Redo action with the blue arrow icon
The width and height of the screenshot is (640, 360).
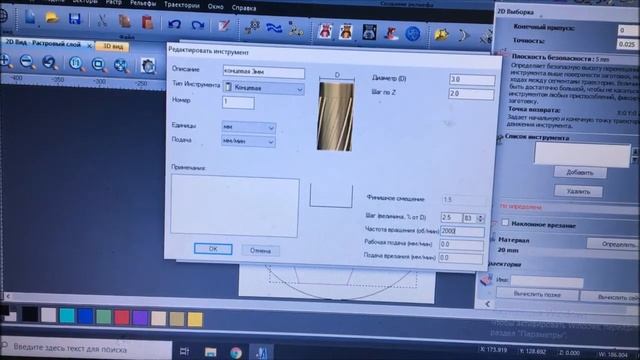tap(198, 25)
